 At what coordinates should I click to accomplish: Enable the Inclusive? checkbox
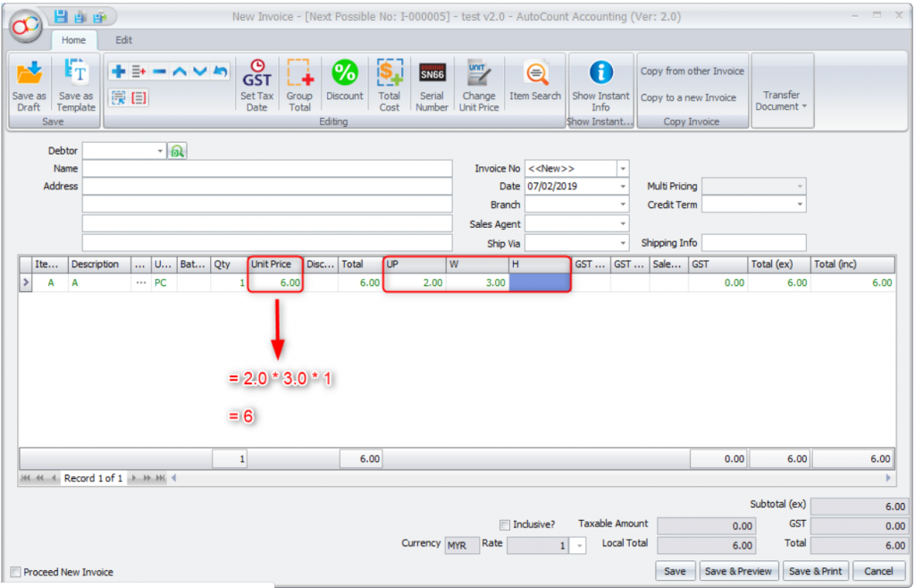click(503, 525)
